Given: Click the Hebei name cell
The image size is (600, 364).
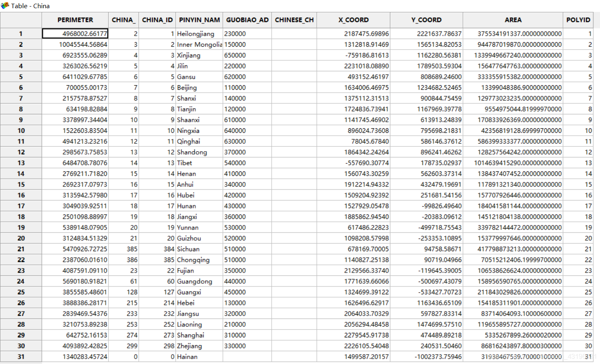Looking at the screenshot, I should [199, 303].
